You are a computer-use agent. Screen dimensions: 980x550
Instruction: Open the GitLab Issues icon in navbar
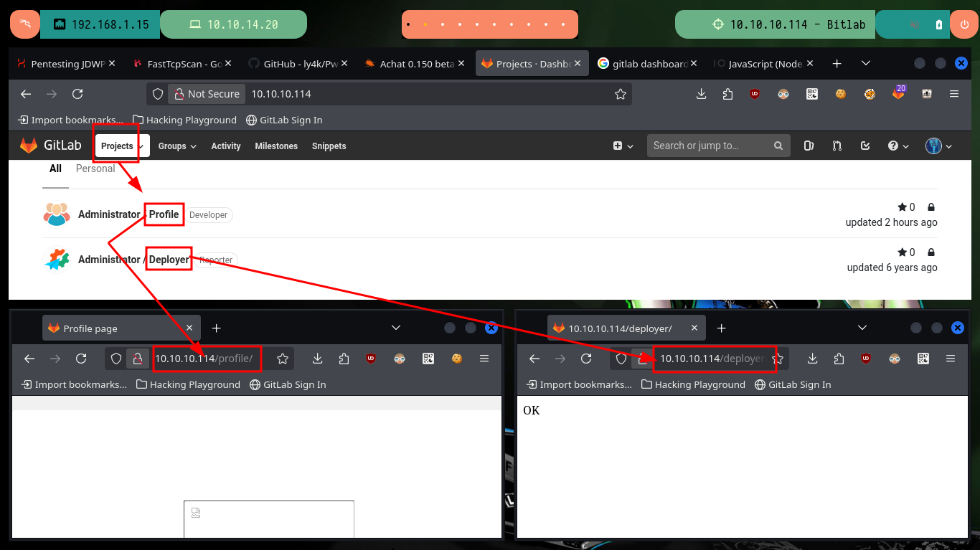coord(809,146)
